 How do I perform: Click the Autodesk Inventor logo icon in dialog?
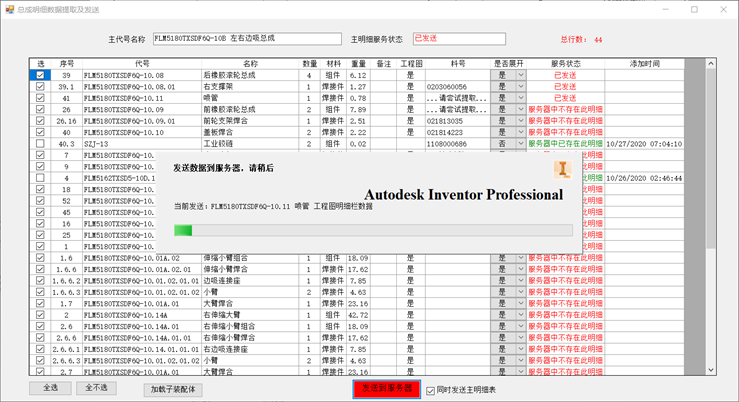coord(562,169)
